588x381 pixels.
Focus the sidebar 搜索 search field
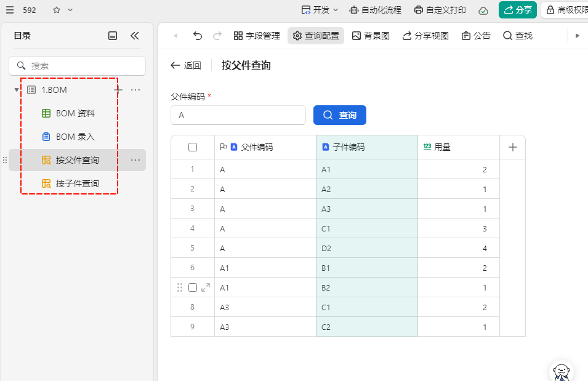tap(77, 66)
